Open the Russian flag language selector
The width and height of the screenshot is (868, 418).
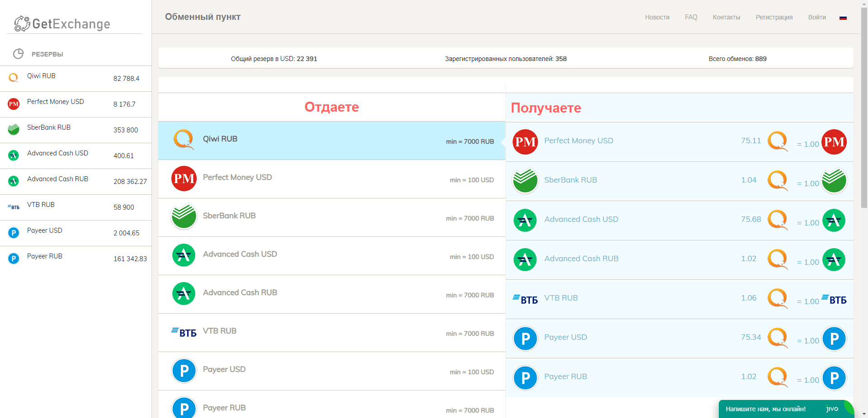pyautogui.click(x=843, y=17)
